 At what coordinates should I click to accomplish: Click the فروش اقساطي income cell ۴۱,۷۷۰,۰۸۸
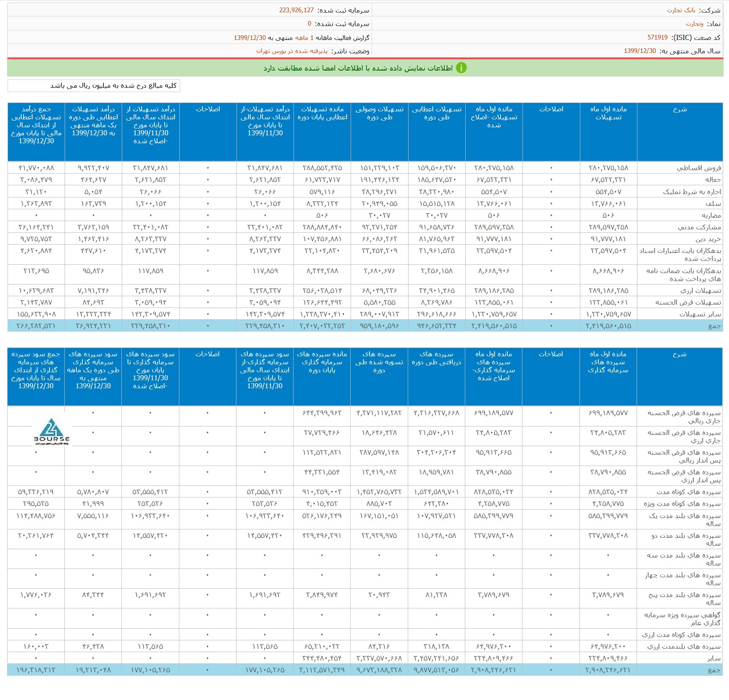coord(36,168)
